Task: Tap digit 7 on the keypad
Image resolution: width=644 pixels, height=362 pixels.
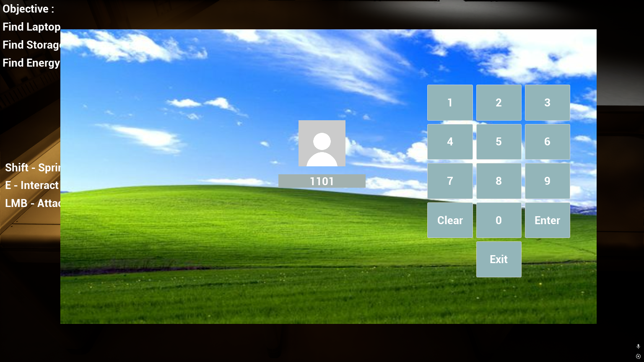Action: pos(450,181)
